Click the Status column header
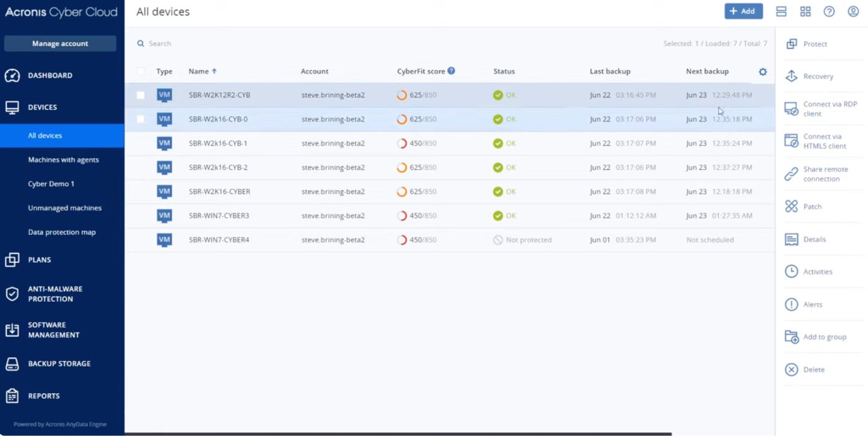 tap(504, 71)
